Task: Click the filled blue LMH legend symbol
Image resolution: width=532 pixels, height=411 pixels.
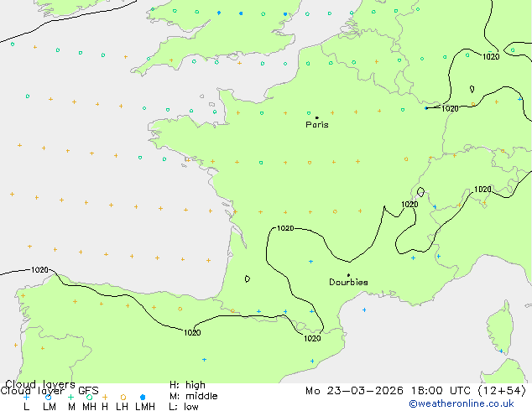Action: coord(143,397)
